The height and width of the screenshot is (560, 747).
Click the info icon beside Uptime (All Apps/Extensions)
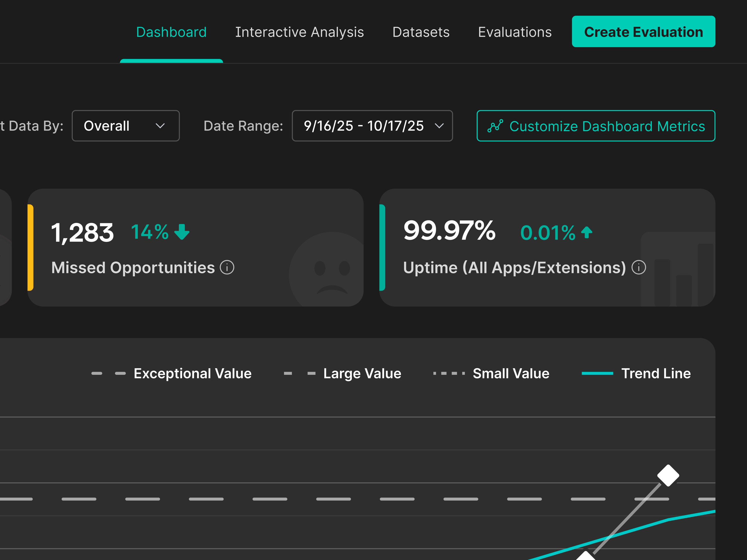(638, 268)
